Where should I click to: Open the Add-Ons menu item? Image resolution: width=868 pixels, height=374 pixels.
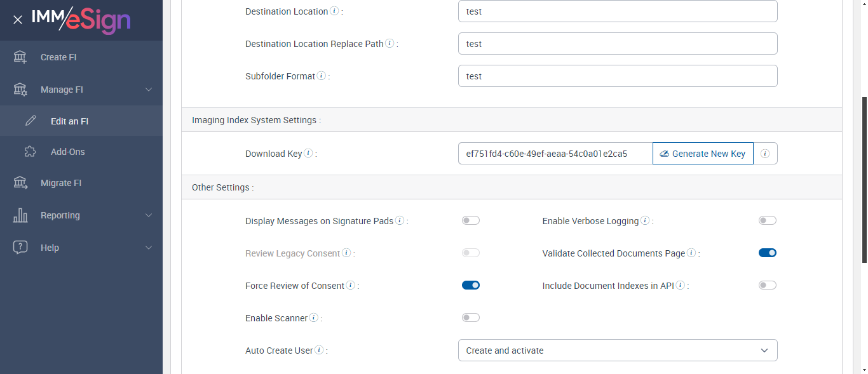[x=68, y=152]
